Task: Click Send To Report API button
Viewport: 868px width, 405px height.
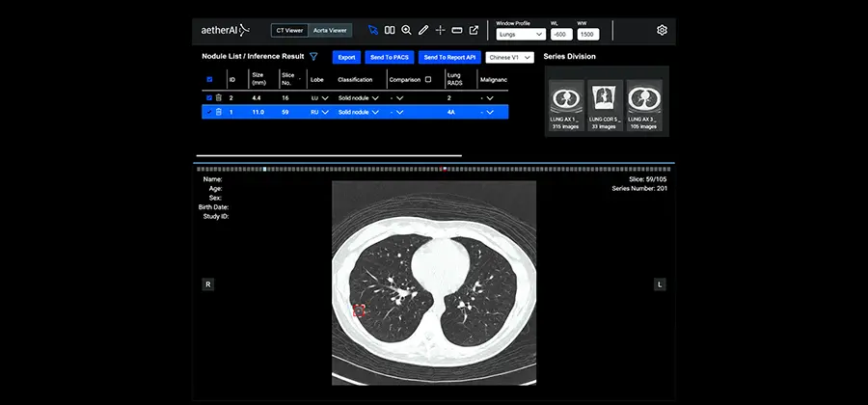Action: [x=449, y=57]
